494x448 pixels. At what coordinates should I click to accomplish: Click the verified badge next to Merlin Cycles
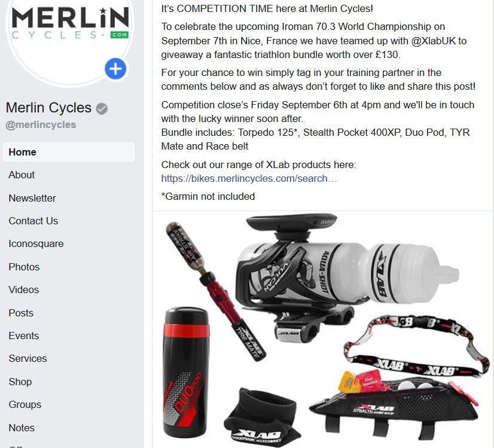102,109
